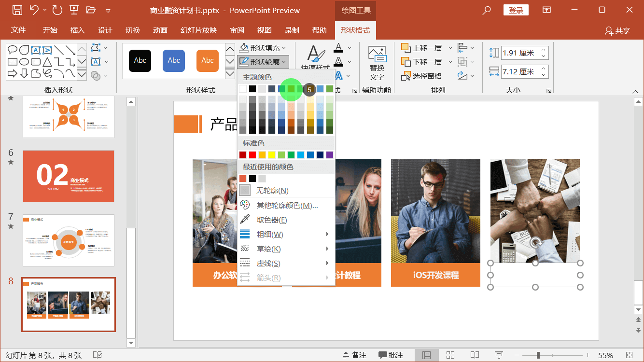
Task: Select the right arrow shape in gallery
Action: tap(13, 74)
